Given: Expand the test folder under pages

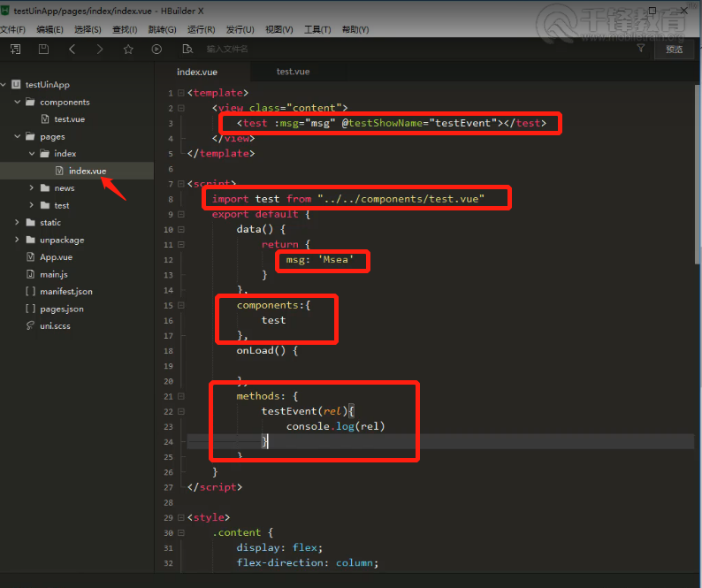Looking at the screenshot, I should [31, 205].
